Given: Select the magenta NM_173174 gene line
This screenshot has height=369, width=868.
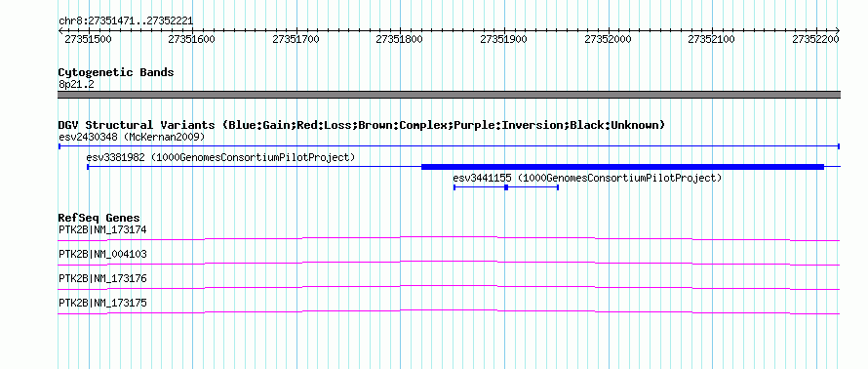Looking at the screenshot, I should tap(449, 238).
